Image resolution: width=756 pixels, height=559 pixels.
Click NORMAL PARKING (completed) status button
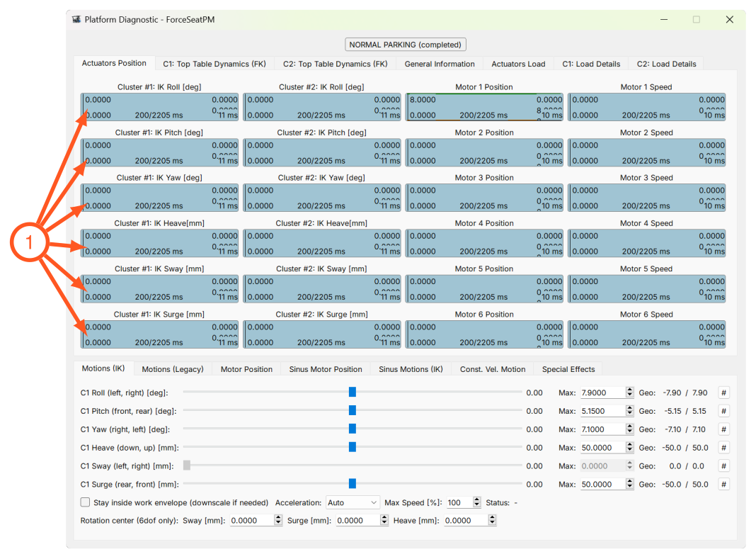point(406,45)
